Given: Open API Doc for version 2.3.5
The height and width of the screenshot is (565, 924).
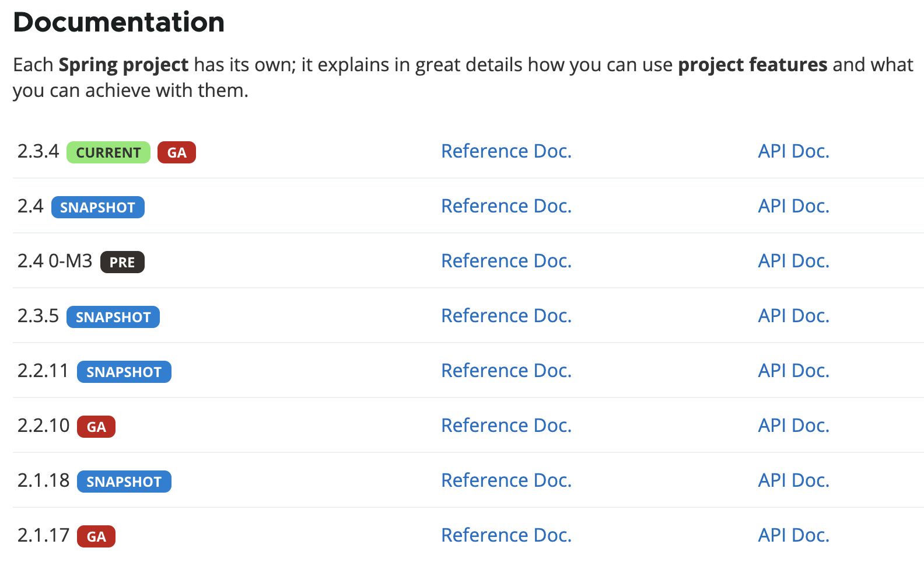Looking at the screenshot, I should point(793,316).
